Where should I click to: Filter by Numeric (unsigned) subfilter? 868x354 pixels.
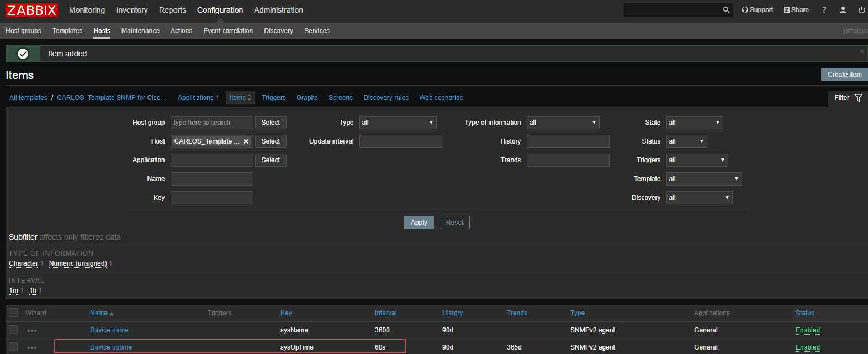[78, 263]
